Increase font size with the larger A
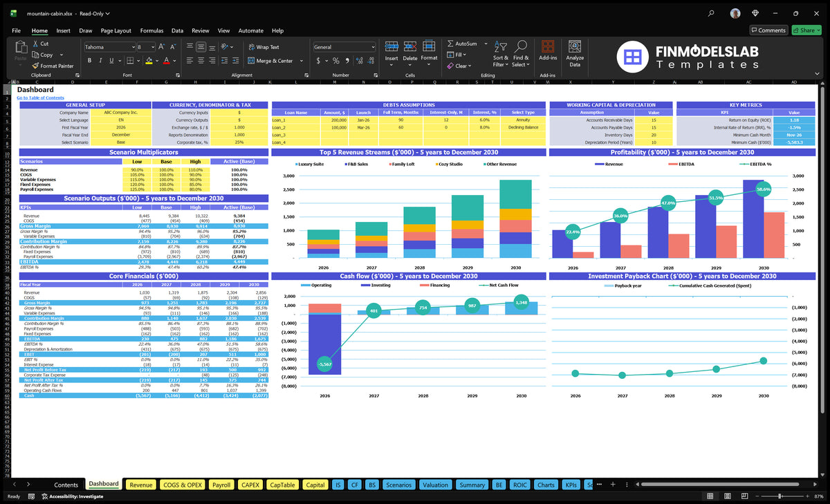Viewport: 830px width, 504px height. tap(162, 47)
